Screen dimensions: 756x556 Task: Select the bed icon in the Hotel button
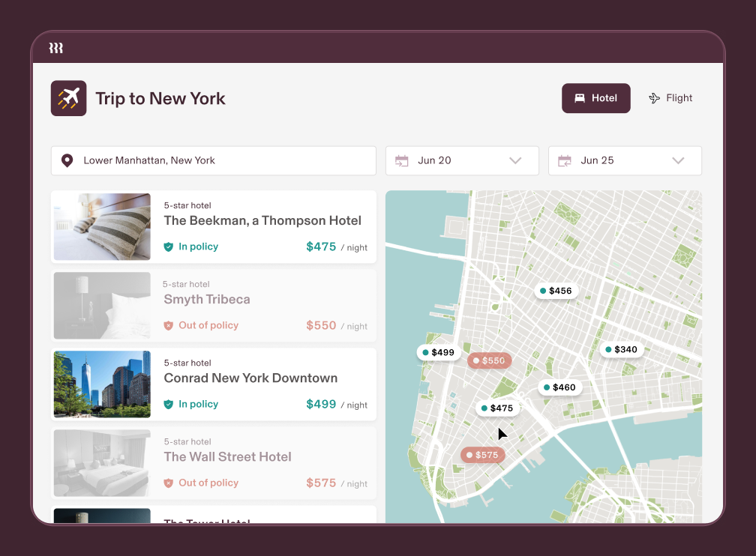[x=579, y=97]
